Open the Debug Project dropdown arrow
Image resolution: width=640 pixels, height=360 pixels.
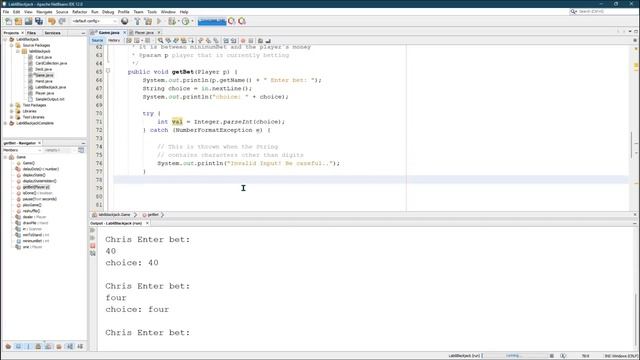click(179, 21)
